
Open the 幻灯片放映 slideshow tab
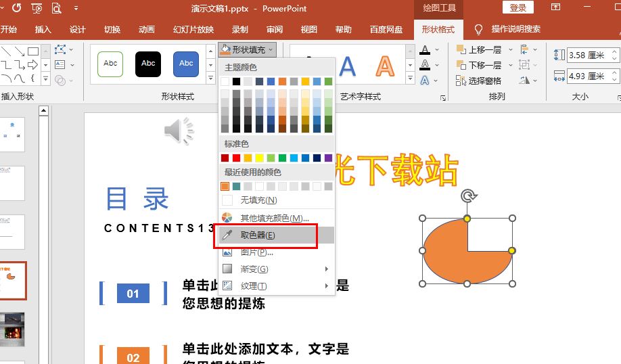pyautogui.click(x=193, y=30)
